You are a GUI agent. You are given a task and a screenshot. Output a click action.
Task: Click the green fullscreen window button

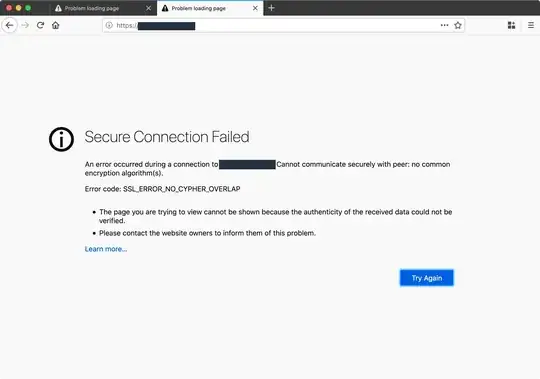click(x=28, y=8)
